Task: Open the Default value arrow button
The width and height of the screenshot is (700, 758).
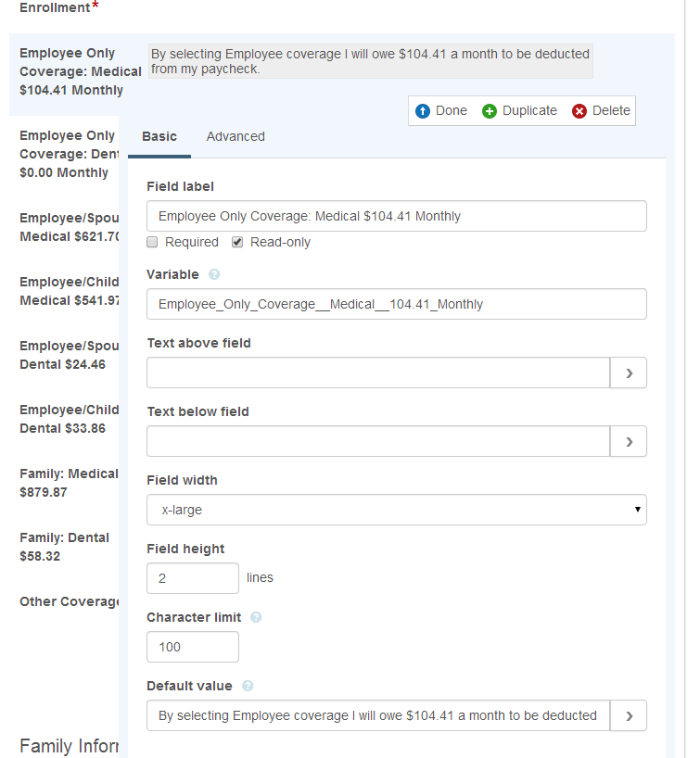Action: [x=629, y=715]
